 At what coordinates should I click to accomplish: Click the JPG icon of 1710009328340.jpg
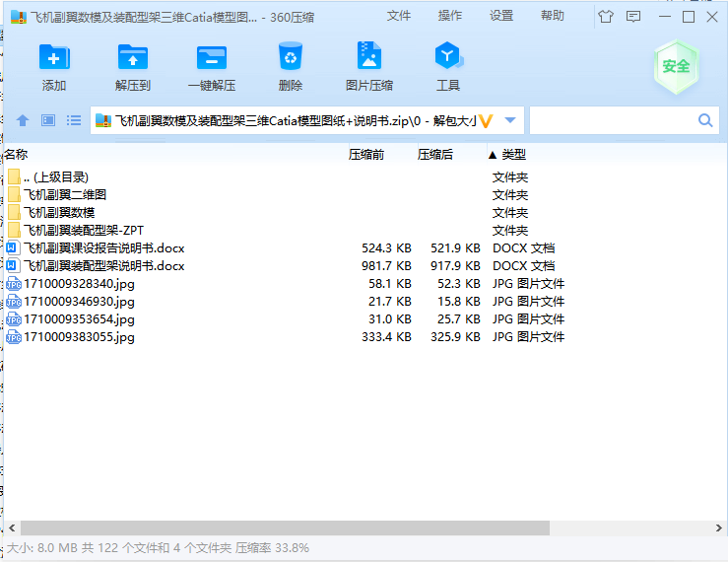[14, 284]
